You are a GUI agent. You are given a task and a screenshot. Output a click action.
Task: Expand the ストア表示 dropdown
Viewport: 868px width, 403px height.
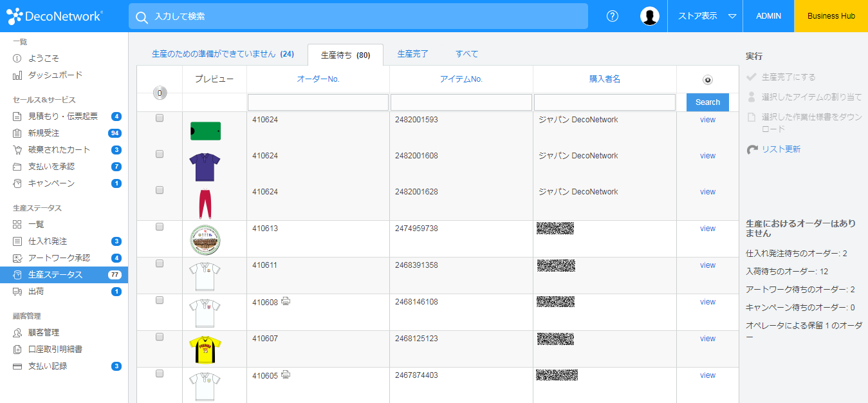tap(706, 16)
